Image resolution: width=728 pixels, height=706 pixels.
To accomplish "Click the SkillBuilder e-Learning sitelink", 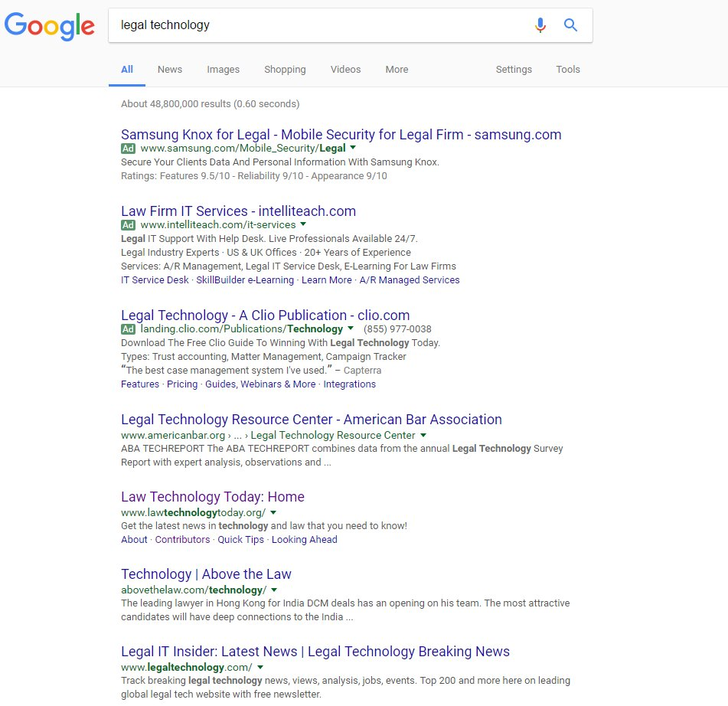I will point(245,280).
